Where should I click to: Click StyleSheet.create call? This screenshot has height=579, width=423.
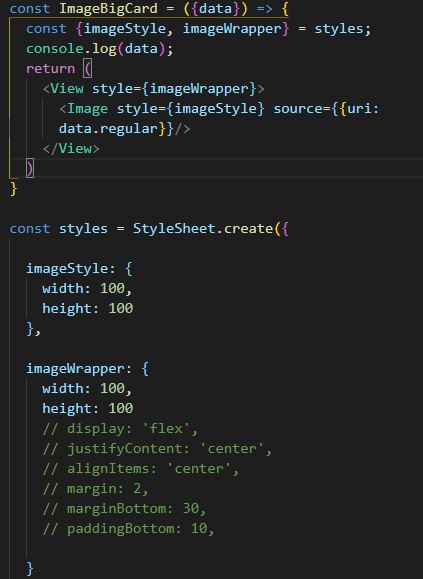point(203,229)
